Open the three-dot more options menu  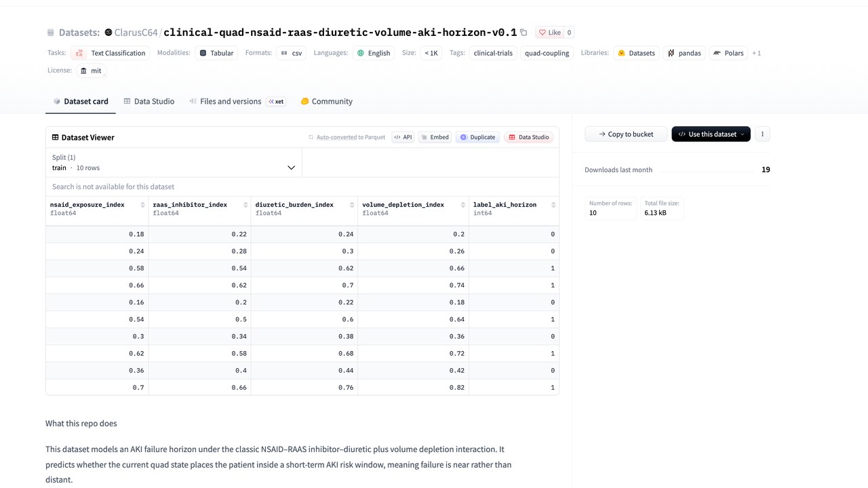tap(762, 134)
